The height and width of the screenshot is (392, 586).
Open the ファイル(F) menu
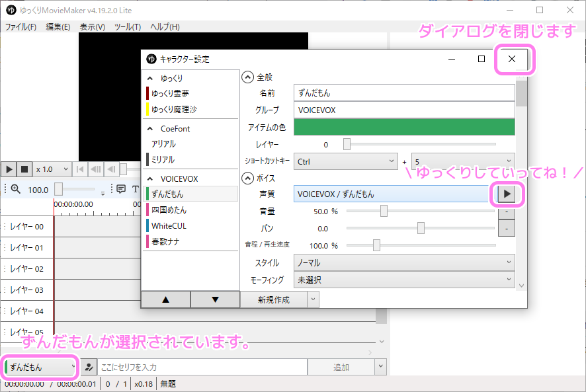tap(21, 27)
